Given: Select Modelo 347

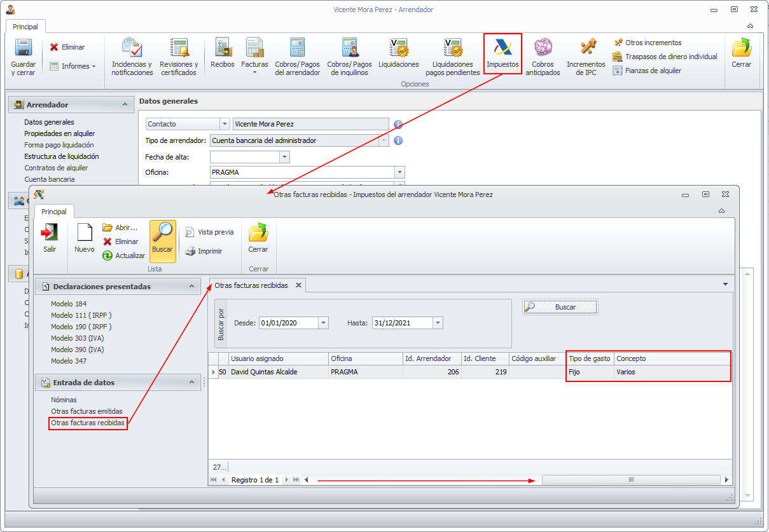Looking at the screenshot, I should 69,361.
